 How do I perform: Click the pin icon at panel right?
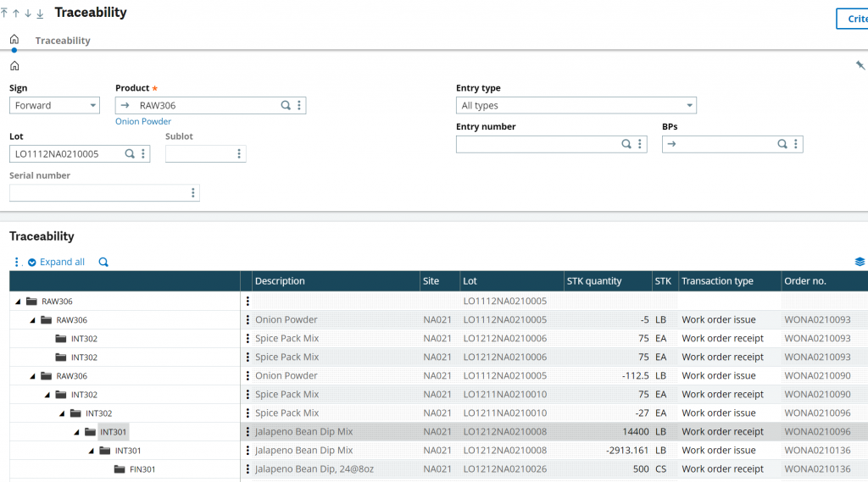860,65
